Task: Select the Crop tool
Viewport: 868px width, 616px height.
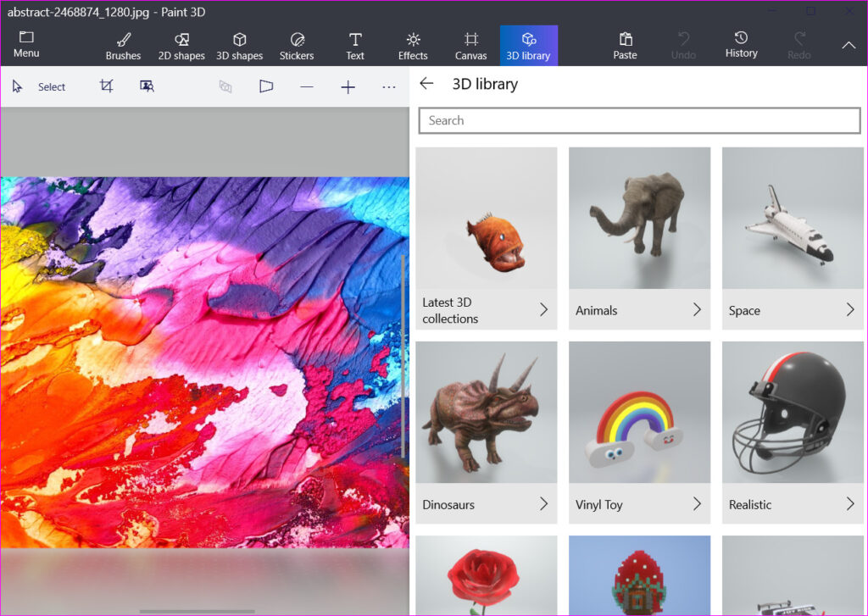Action: point(105,86)
